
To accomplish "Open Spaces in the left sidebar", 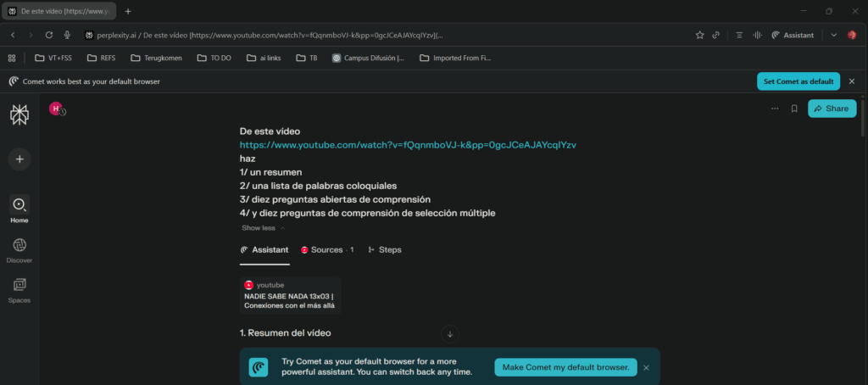I will [19, 290].
